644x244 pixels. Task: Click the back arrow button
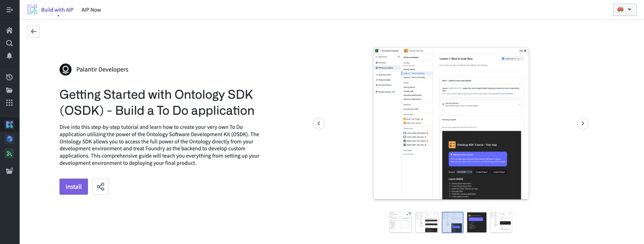coord(34,32)
